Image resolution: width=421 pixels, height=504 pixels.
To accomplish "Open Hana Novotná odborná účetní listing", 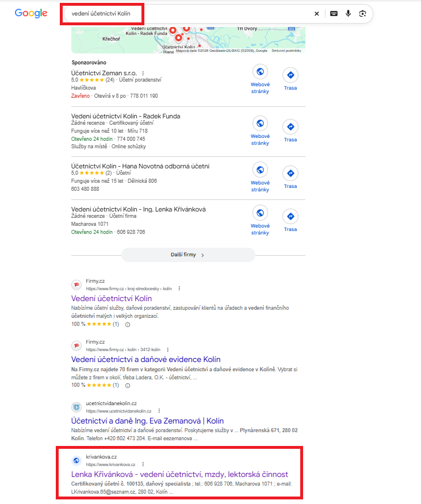I will 140,166.
